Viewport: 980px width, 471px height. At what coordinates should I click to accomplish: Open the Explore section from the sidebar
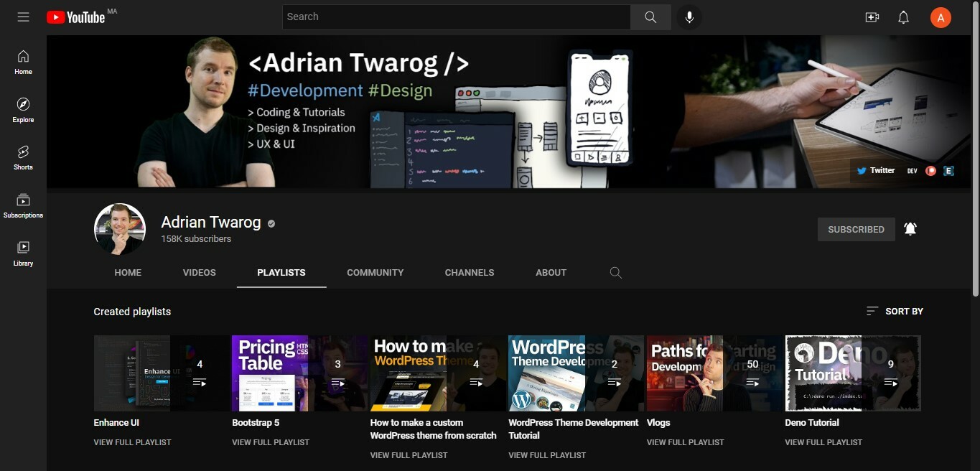(22, 110)
